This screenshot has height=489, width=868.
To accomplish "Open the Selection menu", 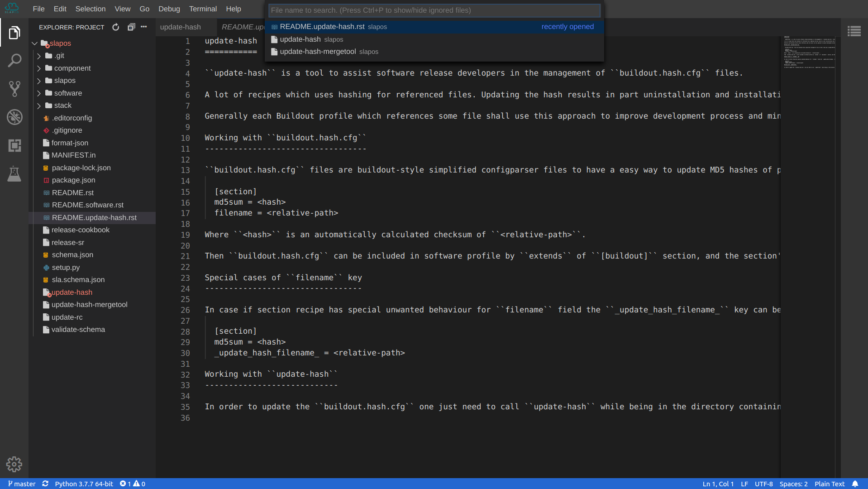I will (91, 9).
